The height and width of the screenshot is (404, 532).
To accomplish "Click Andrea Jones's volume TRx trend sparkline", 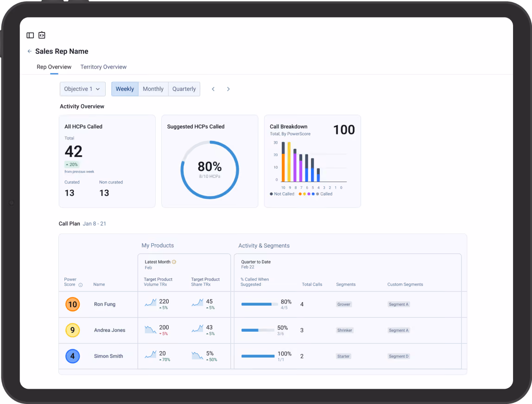I will point(151,329).
